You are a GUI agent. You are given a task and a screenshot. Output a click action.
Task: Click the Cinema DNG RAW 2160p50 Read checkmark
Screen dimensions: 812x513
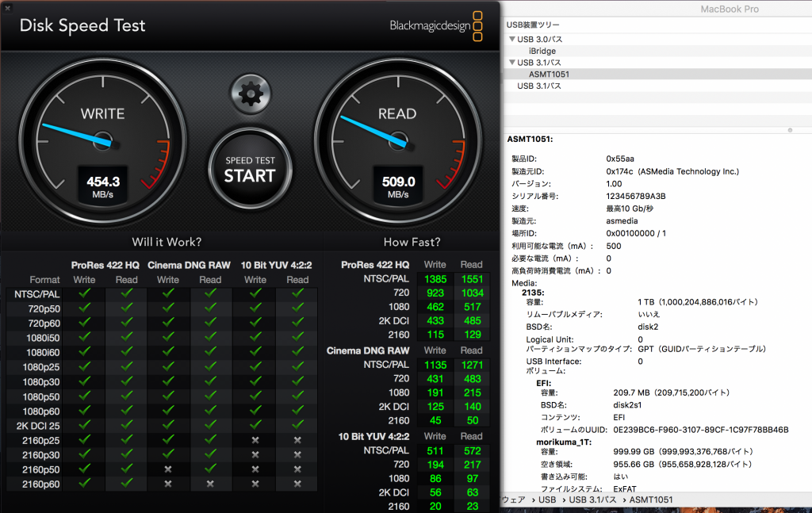click(209, 469)
